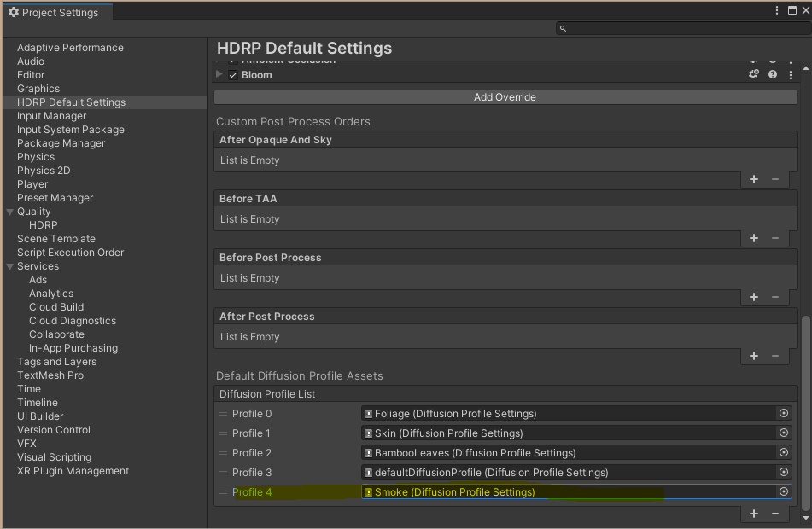Select In-App Purchasing service
The height and width of the screenshot is (529, 812).
pos(73,348)
